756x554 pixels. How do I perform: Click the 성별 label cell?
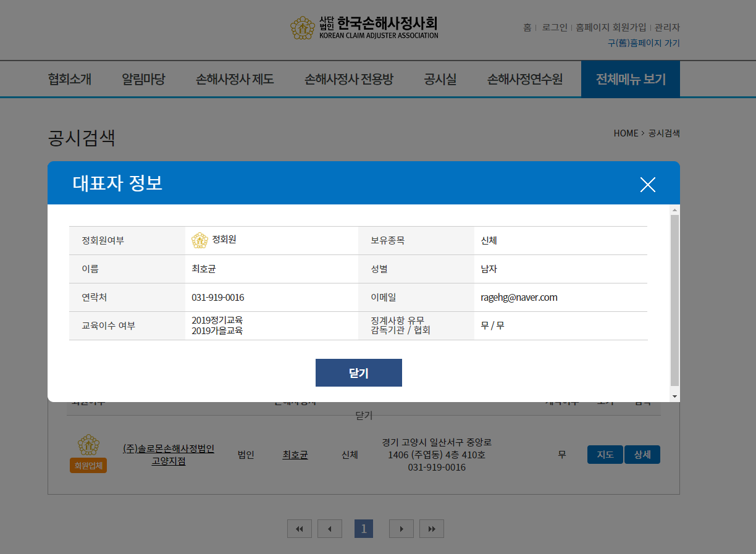pyautogui.click(x=416, y=269)
